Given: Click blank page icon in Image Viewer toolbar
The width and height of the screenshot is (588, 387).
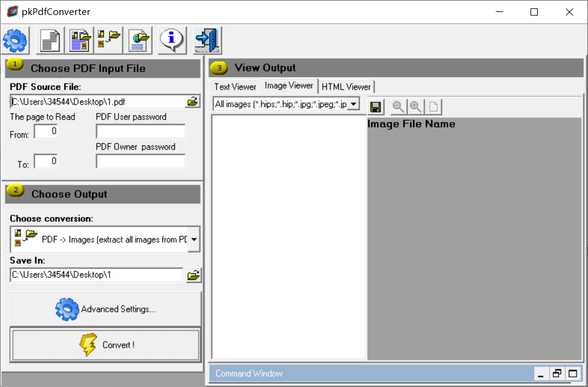Looking at the screenshot, I should (x=433, y=107).
